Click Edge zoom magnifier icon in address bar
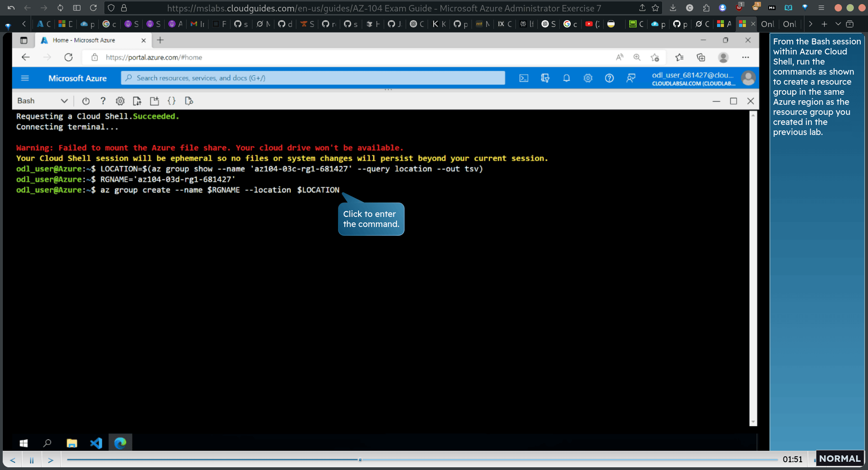 [637, 57]
